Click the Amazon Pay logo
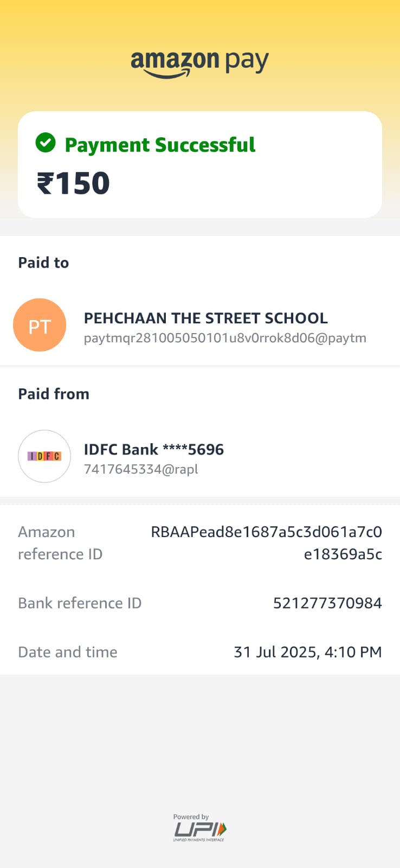The height and width of the screenshot is (868, 400). click(x=199, y=63)
